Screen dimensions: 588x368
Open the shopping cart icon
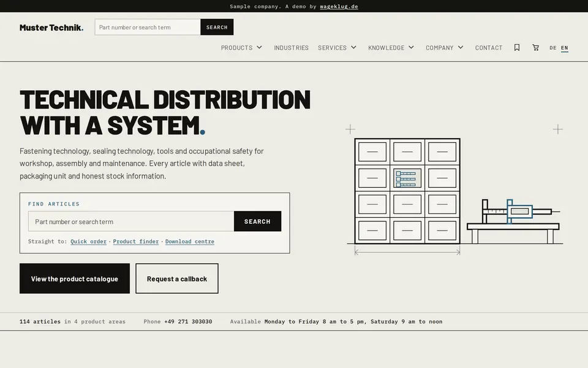click(x=535, y=47)
